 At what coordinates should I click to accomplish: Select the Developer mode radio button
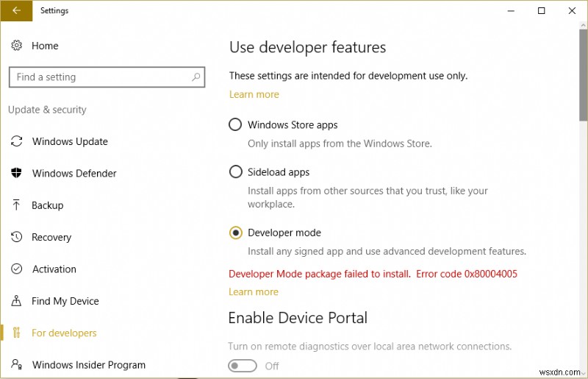235,233
